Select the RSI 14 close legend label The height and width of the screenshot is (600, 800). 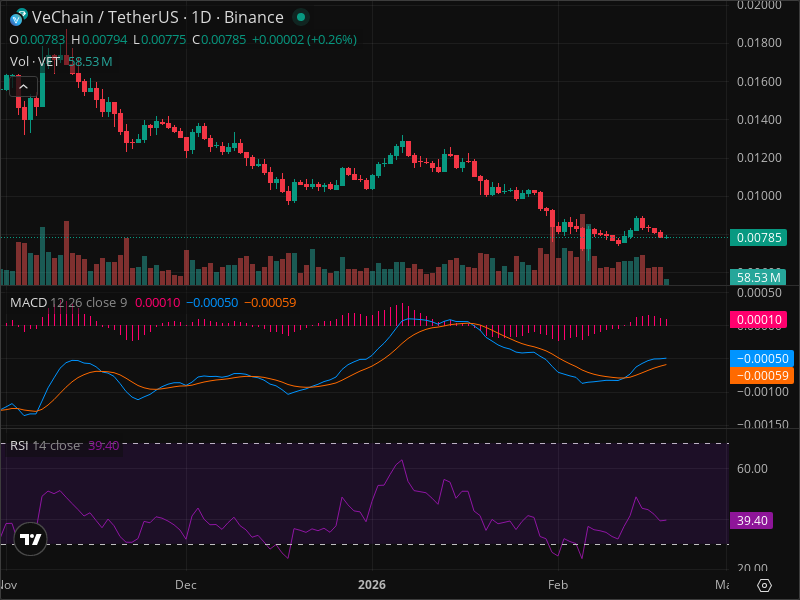pyautogui.click(x=45, y=446)
